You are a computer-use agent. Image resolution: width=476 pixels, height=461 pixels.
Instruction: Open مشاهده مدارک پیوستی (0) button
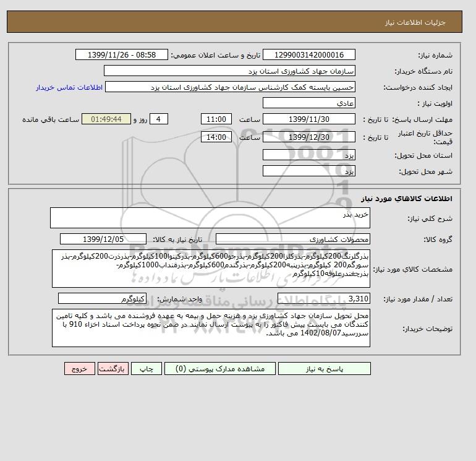coord(220,369)
